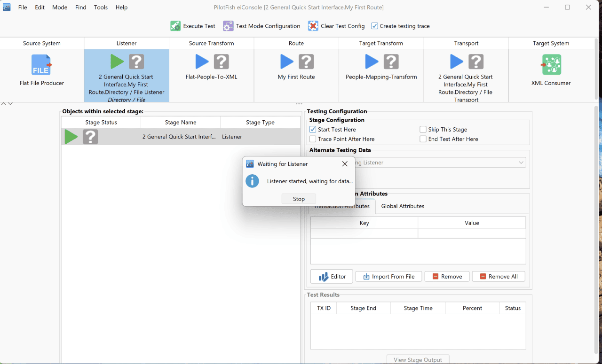The width and height of the screenshot is (602, 364).
Task: Click the XML Consumer target system icon
Action: (551, 65)
